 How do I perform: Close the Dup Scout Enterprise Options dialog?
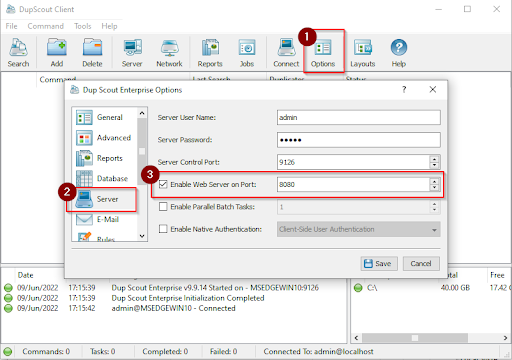tap(433, 89)
